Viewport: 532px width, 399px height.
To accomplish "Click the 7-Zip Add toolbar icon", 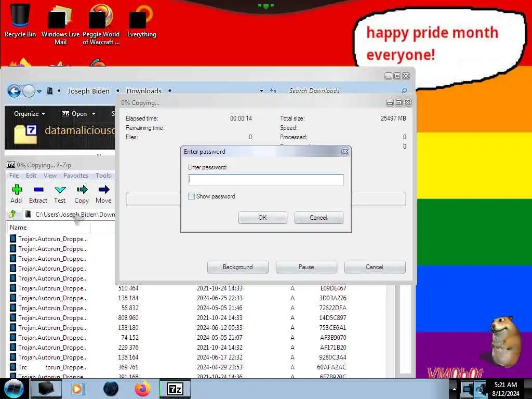I will (x=16, y=194).
